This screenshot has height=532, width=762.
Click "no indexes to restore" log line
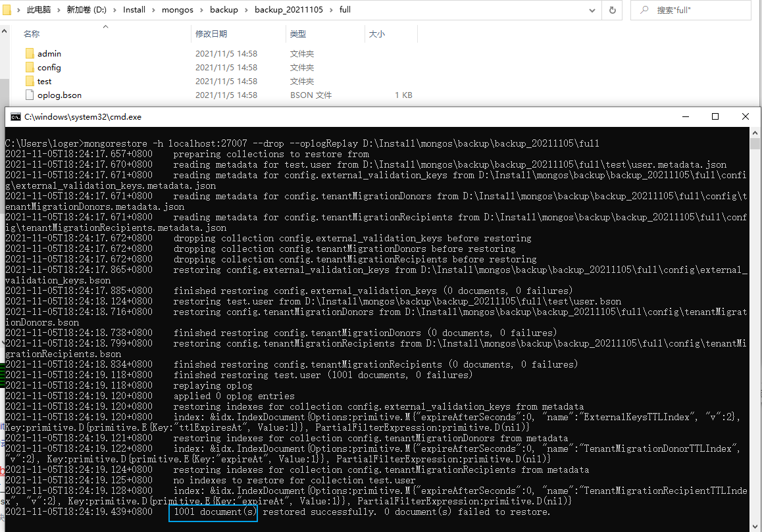[295, 480]
